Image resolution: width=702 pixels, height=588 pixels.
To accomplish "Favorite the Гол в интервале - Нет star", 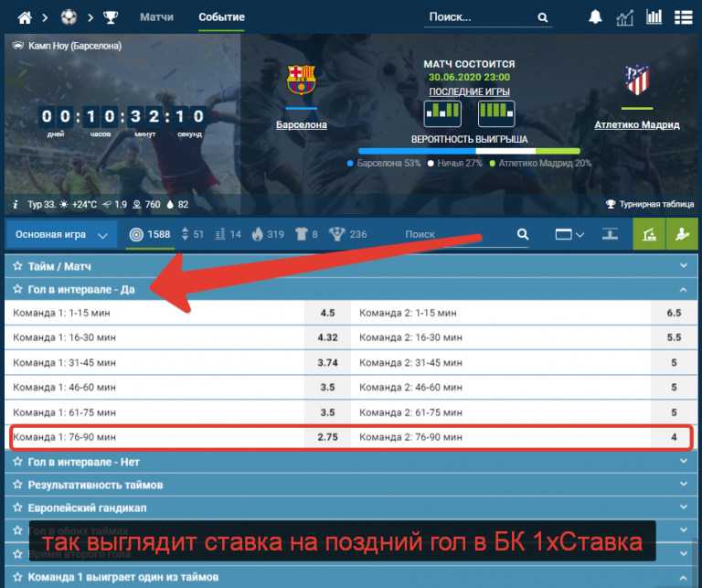I will point(17,461).
